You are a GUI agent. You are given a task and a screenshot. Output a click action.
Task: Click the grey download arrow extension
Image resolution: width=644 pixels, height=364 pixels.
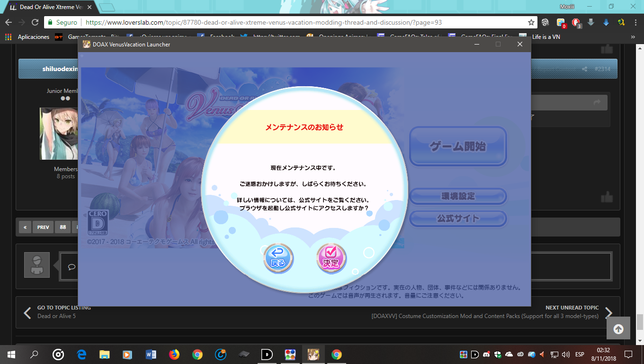[591, 22]
